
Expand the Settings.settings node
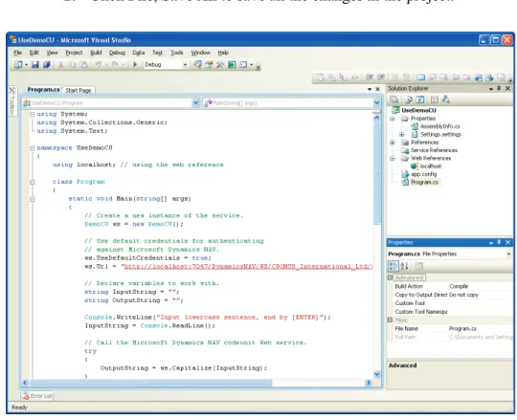tap(401, 134)
